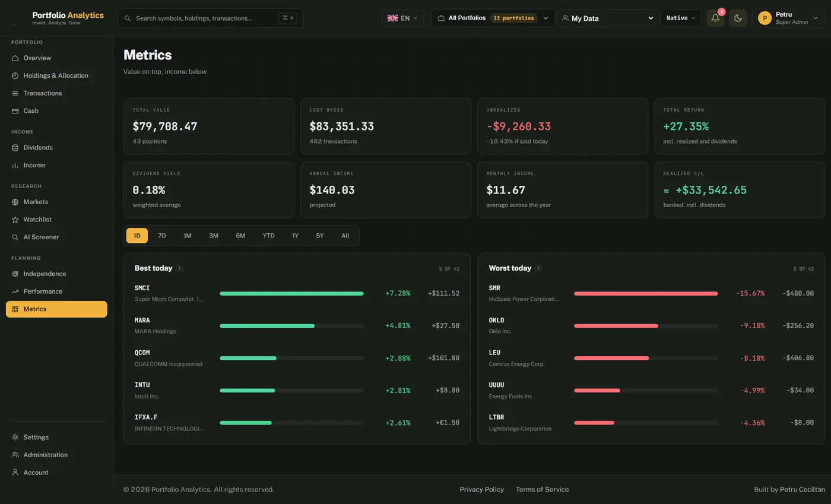Viewport: 831px width, 504px height.
Task: Select the 1M time range
Action: pos(188,236)
